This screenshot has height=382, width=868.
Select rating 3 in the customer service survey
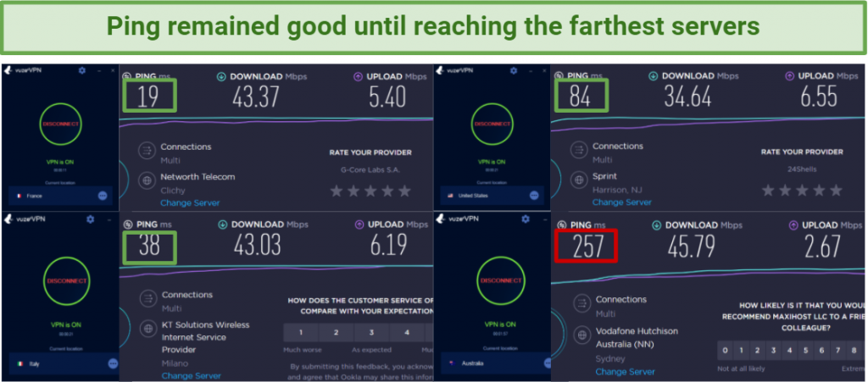[x=371, y=332]
